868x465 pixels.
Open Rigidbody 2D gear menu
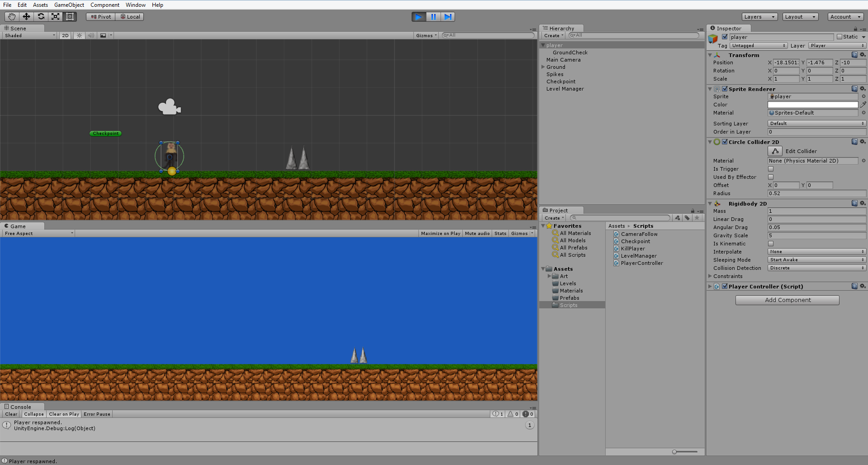(863, 203)
